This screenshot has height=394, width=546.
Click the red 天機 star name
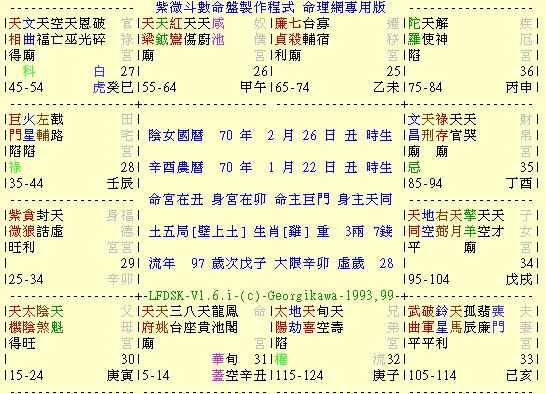tap(15, 319)
